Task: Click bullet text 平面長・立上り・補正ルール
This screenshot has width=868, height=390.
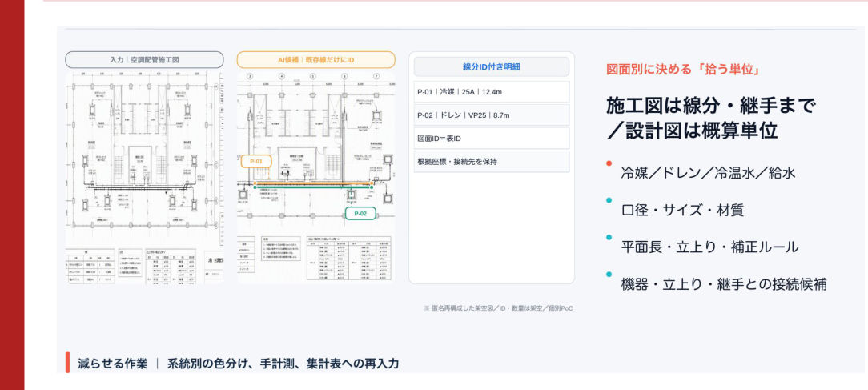Action: [709, 247]
